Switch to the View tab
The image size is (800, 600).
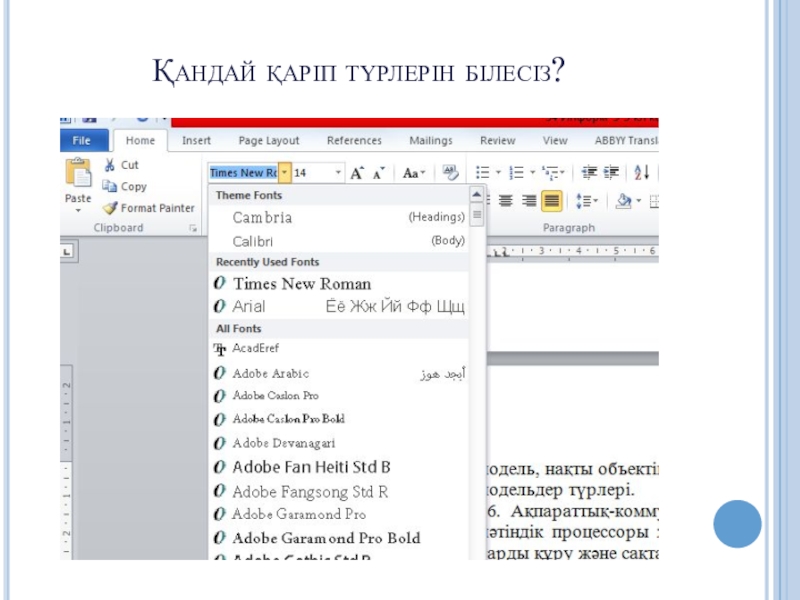click(555, 140)
